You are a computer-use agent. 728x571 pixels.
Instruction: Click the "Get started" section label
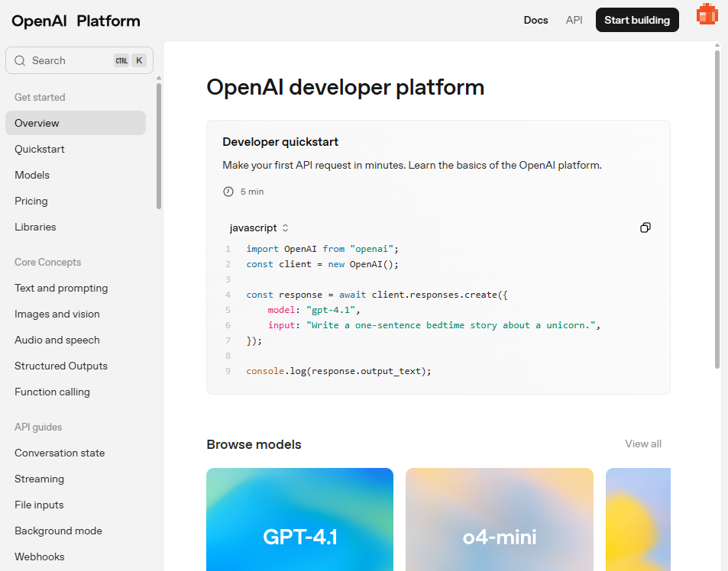pos(40,98)
